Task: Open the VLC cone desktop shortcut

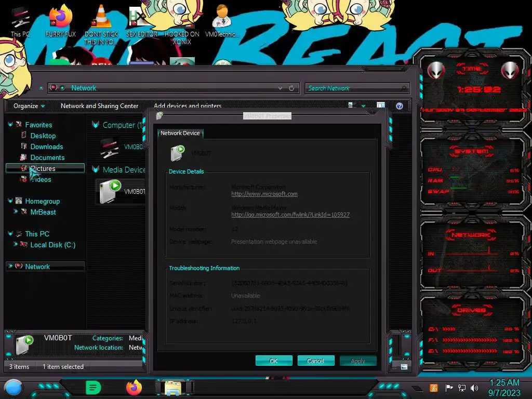Action: [101, 24]
